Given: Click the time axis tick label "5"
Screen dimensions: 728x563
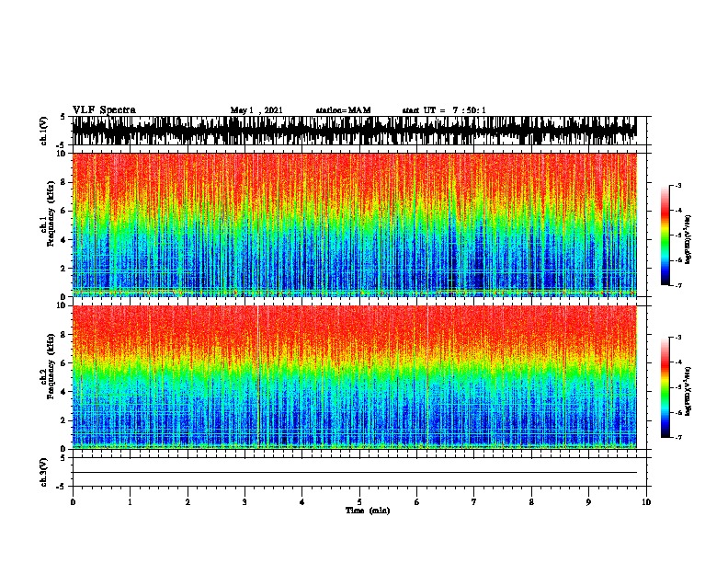Looking at the screenshot, I should [x=359, y=502].
